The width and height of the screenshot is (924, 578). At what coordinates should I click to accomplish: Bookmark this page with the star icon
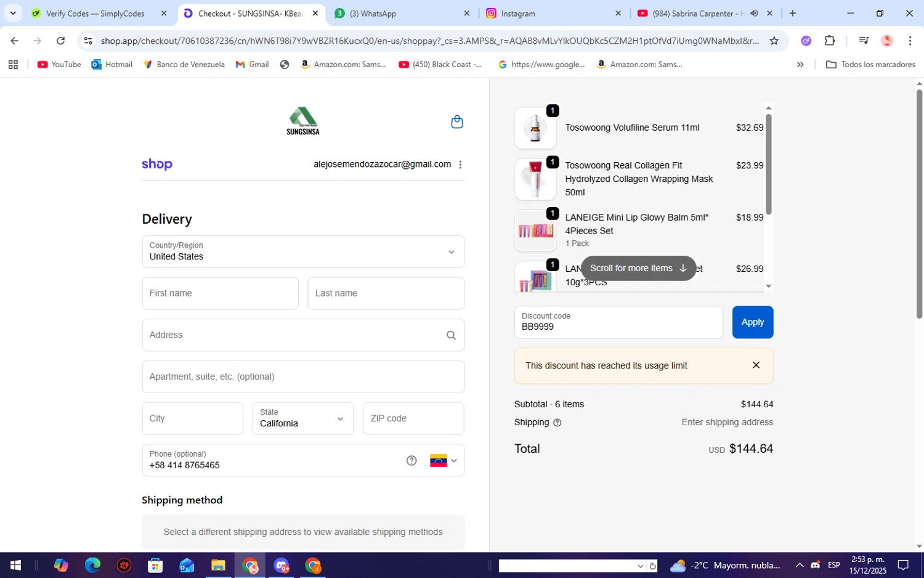774,41
